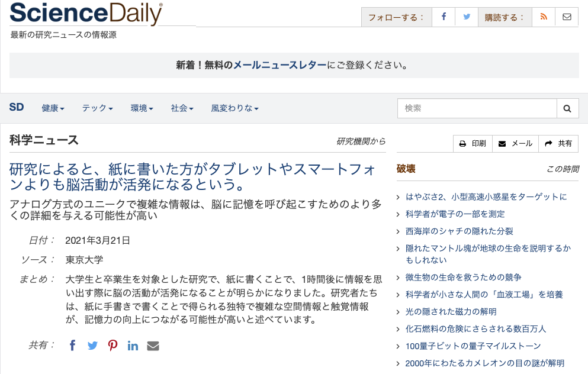Open the RSS feed subscribe icon
588x374 pixels.
pyautogui.click(x=544, y=17)
